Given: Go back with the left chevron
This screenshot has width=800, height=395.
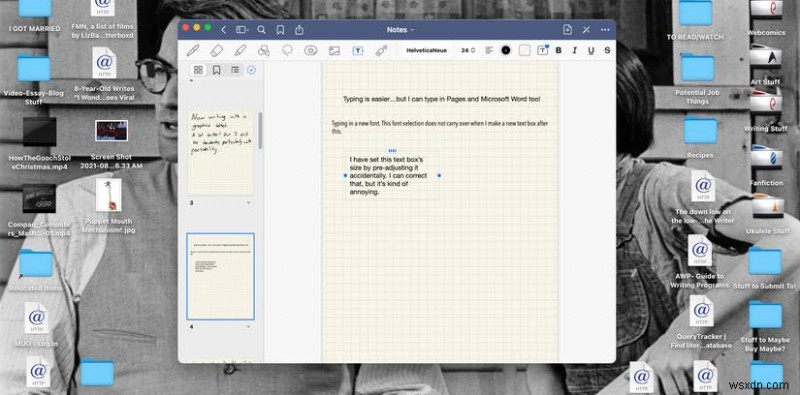Looking at the screenshot, I should 223,30.
